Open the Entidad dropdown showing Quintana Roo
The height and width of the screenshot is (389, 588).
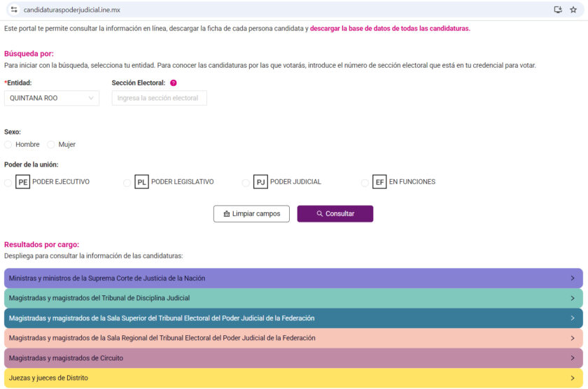pyautogui.click(x=52, y=98)
